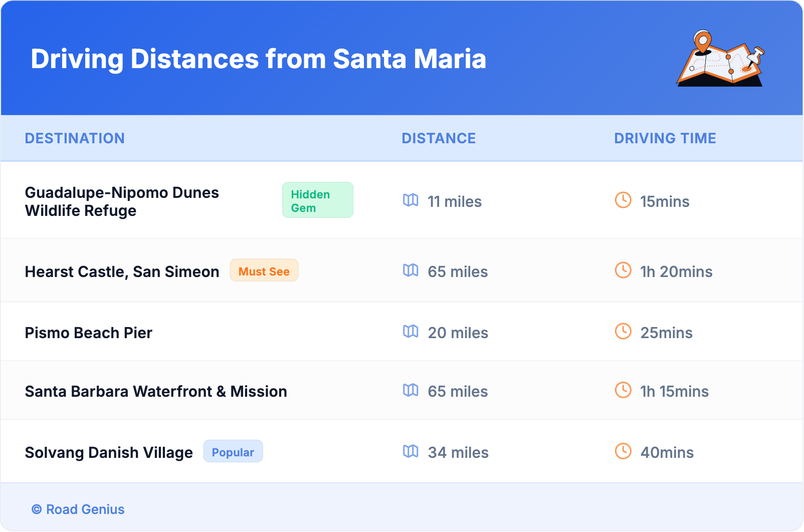Click the map icon in the Santa Barbara row
The height and width of the screenshot is (532, 804).
coord(411,390)
